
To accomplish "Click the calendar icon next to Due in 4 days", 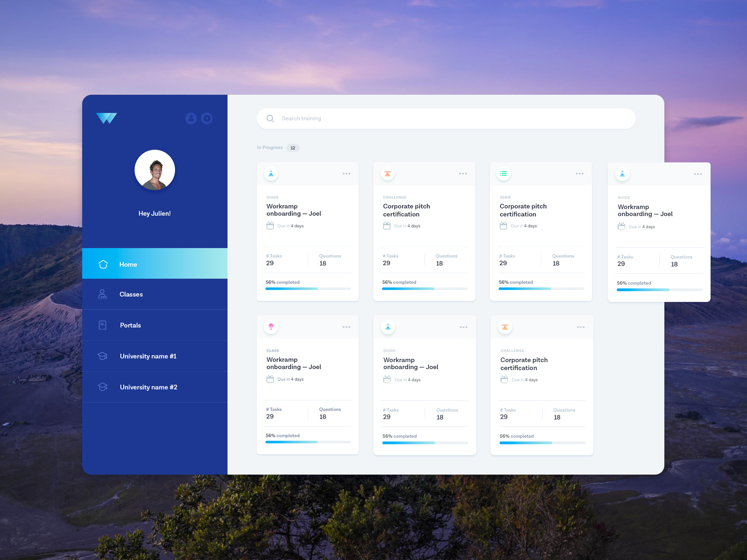I will tap(270, 225).
